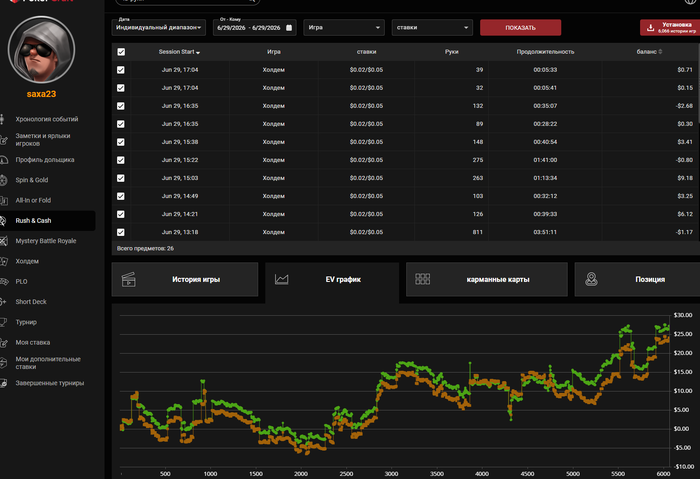Uncheck the Jun 29, 15:03 session checkbox

coord(121,178)
